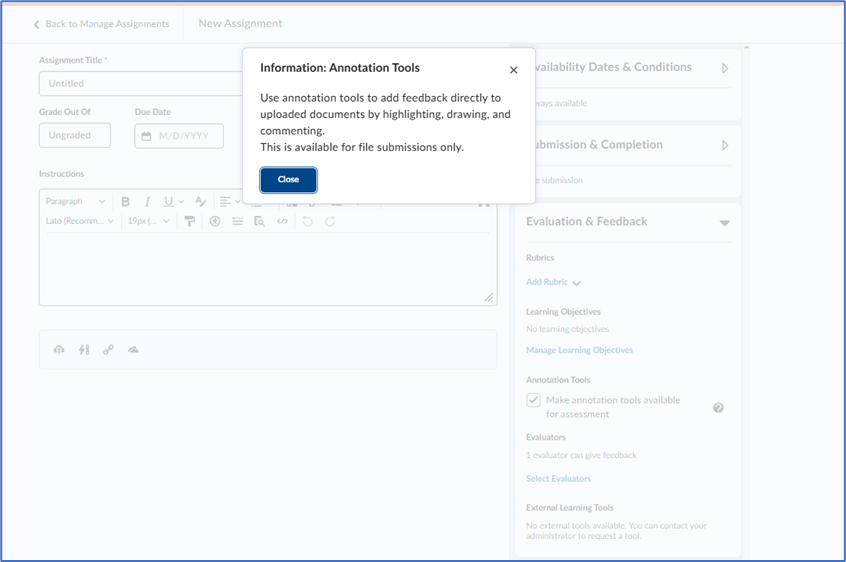Apply bold formatting in editor
The width and height of the screenshot is (846, 562).
click(125, 202)
